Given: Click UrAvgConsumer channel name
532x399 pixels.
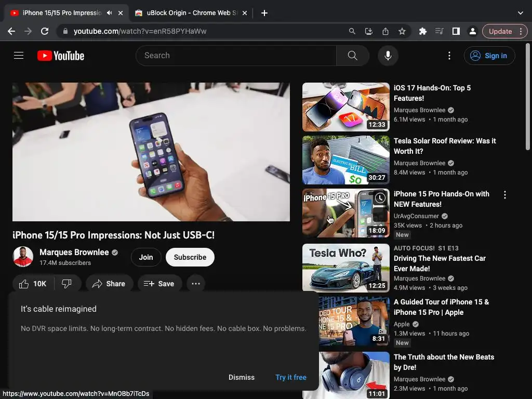Looking at the screenshot, I should 416,216.
